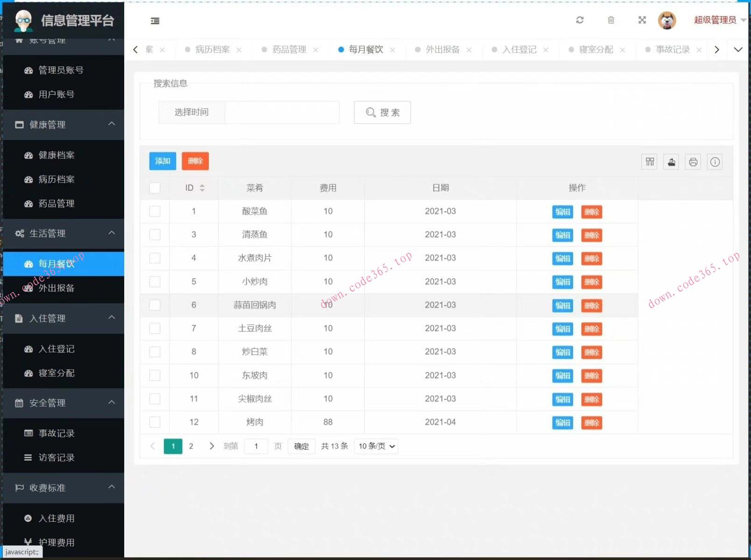This screenshot has height=560, width=751.
Task: Open the 超级管理员 dropdown
Action: coord(716,20)
